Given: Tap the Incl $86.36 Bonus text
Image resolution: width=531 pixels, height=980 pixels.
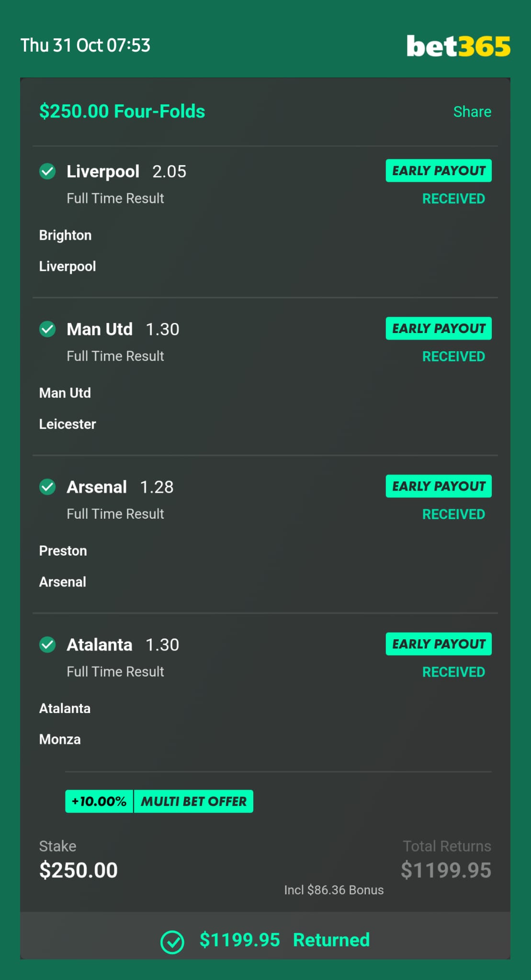Looking at the screenshot, I should [x=334, y=890].
